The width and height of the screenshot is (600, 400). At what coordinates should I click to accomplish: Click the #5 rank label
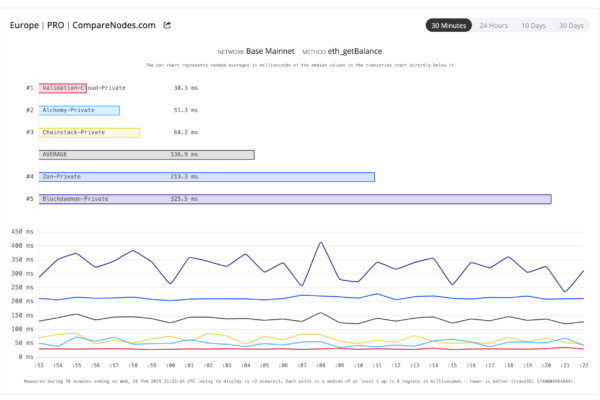[x=29, y=199]
